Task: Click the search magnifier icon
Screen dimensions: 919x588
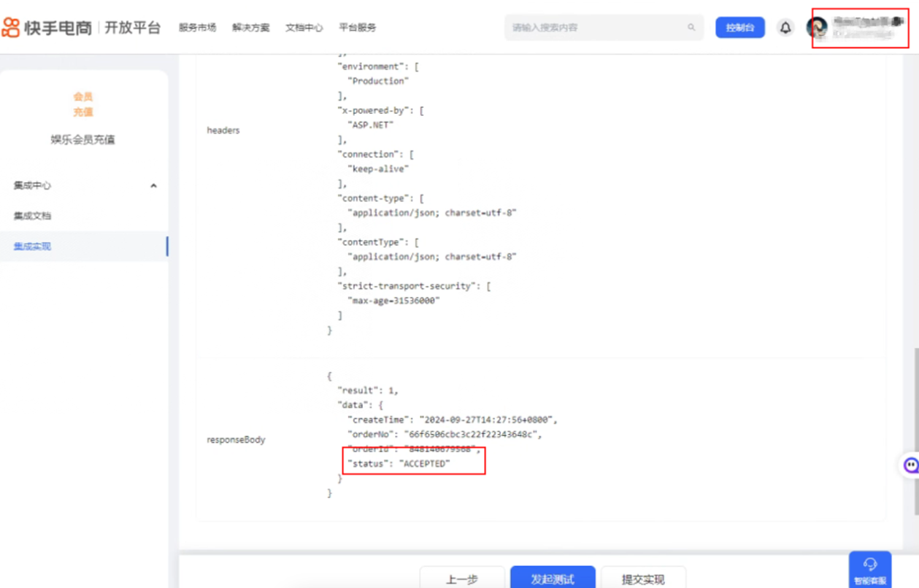Action: 691,28
